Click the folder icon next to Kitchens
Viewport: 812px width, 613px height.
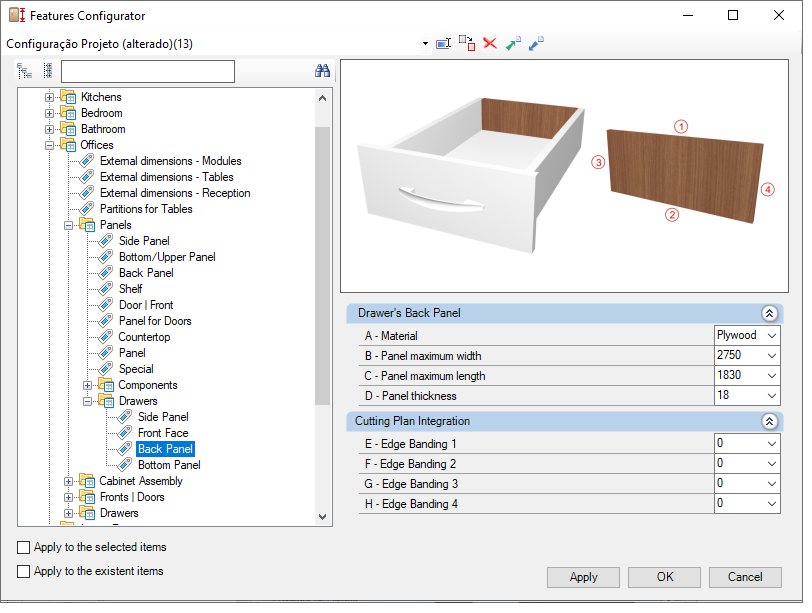[x=68, y=97]
